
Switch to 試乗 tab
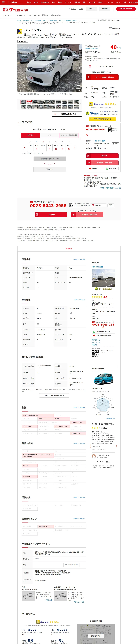coord(50,135)
